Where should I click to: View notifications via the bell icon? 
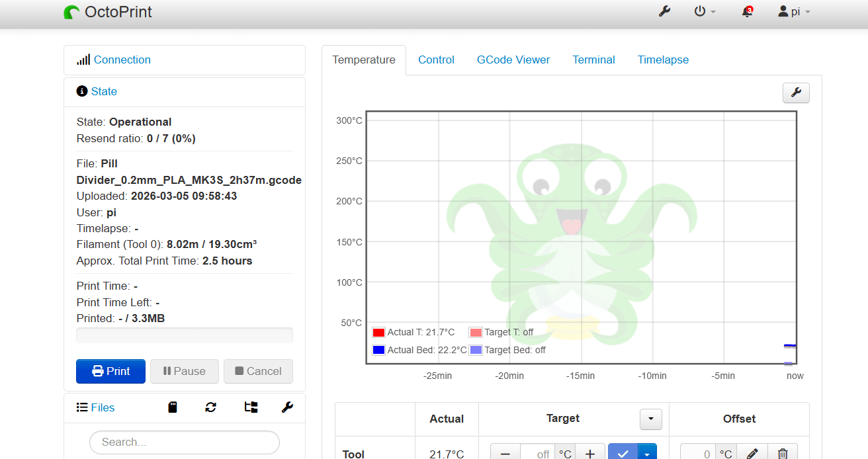pos(746,11)
